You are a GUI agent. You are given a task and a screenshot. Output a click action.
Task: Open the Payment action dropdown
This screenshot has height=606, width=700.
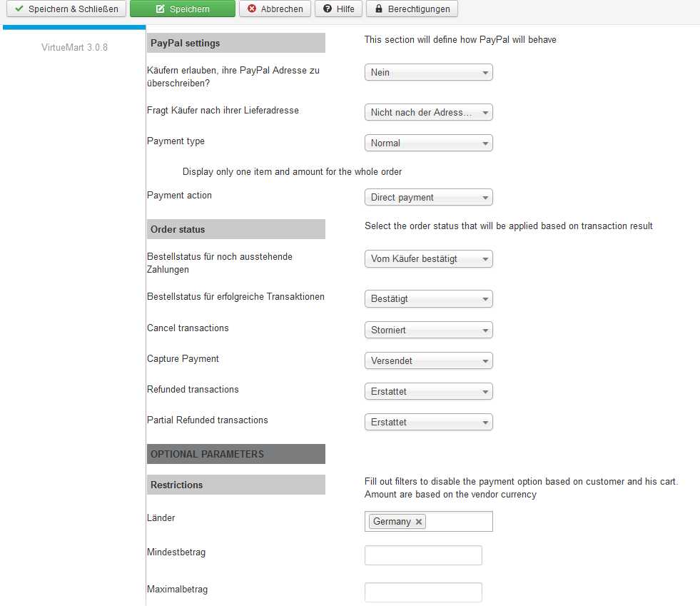click(x=428, y=198)
